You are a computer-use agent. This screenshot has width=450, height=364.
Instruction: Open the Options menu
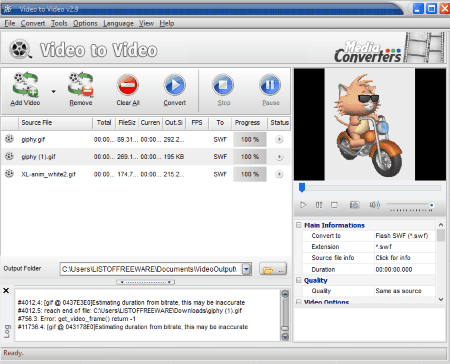pyautogui.click(x=85, y=23)
